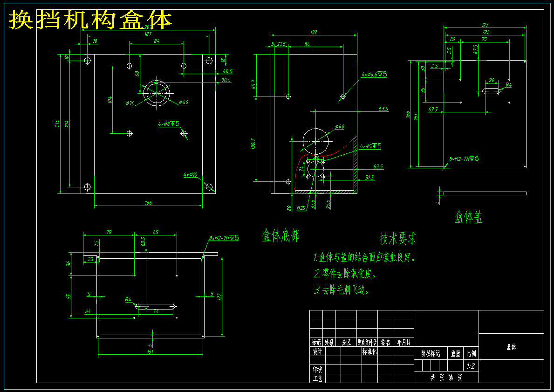Click note '2.零件去除氧化皮。'

coord(345,274)
